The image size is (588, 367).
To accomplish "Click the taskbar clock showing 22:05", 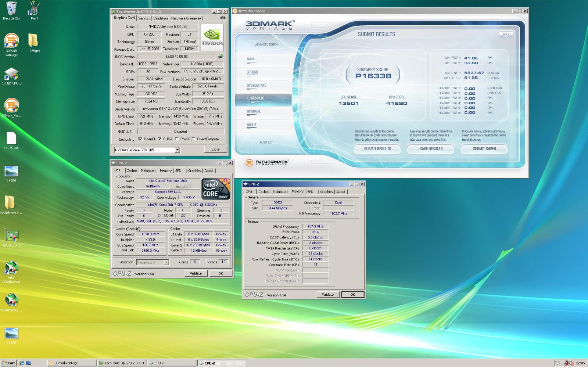I will pyautogui.click(x=580, y=363).
